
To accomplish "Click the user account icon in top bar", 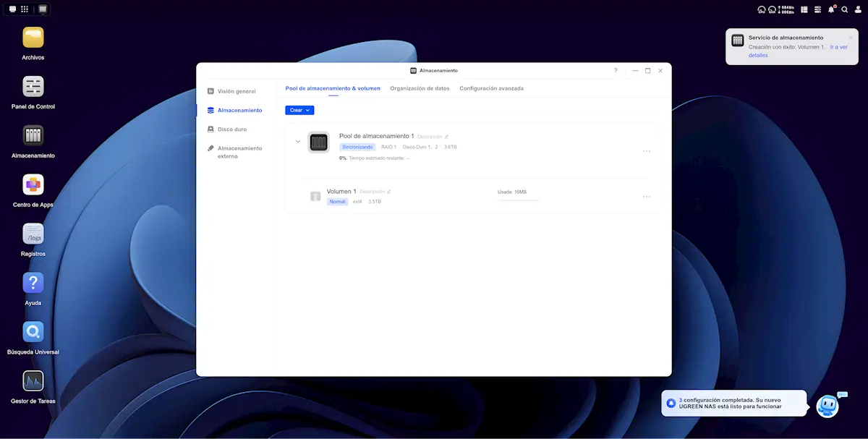I will [x=858, y=9].
